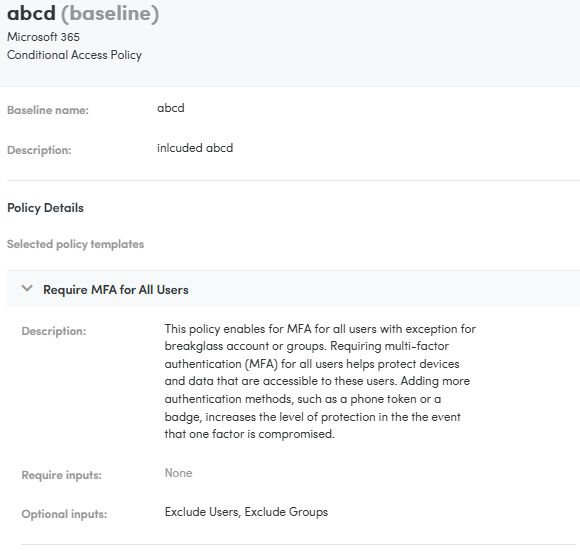Select the abcd (baseline) page title
Viewport: 580px width, 551px height.
pyautogui.click(x=83, y=13)
